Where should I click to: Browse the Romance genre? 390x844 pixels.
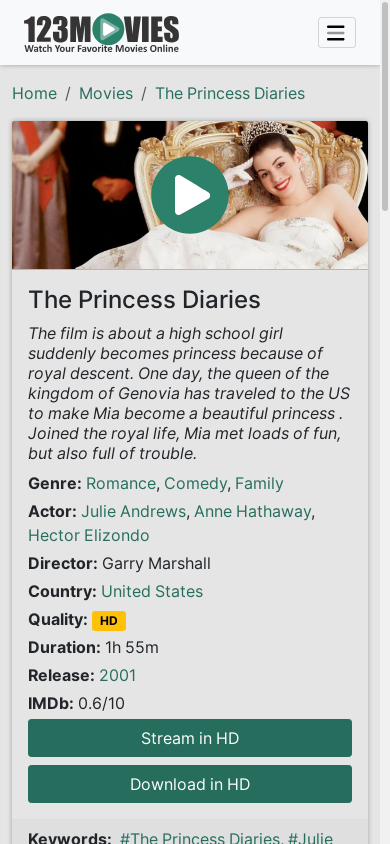click(121, 483)
